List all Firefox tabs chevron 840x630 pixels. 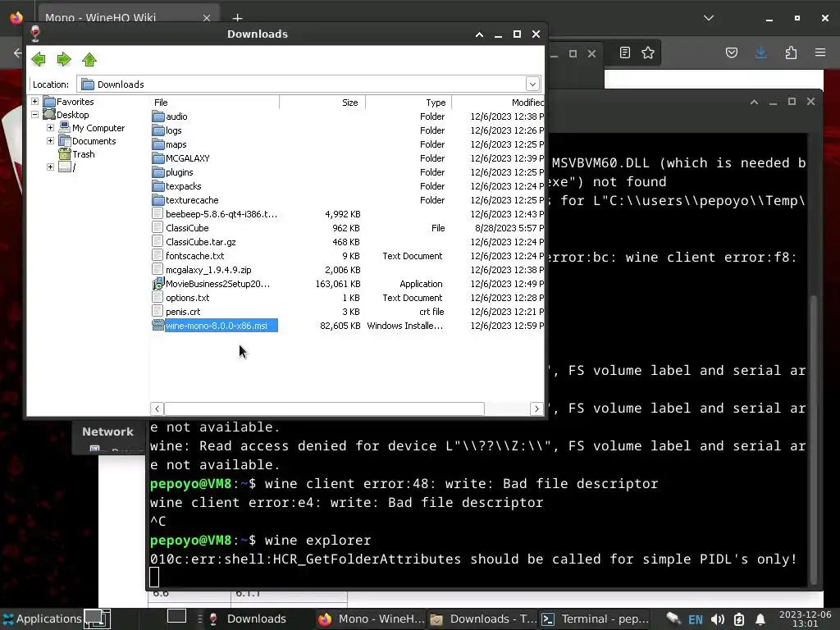pyautogui.click(x=708, y=18)
